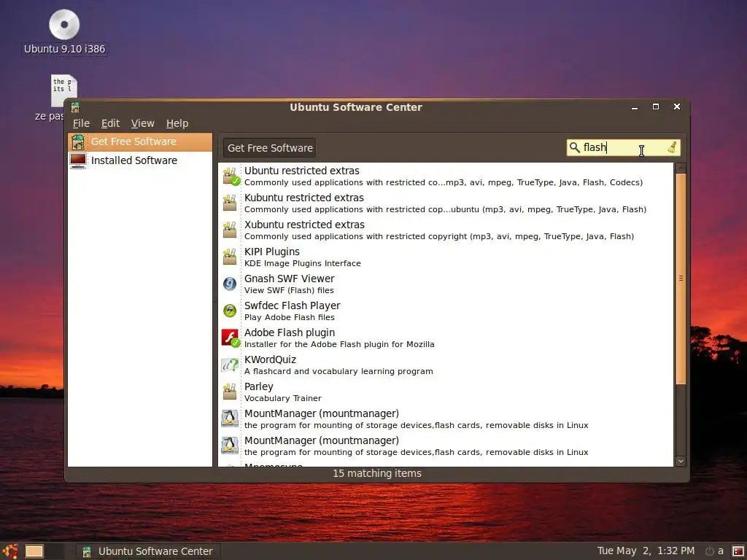Click 'Play Adobe Flash files' description
Viewport: 747px width, 560px height.
[289, 318]
